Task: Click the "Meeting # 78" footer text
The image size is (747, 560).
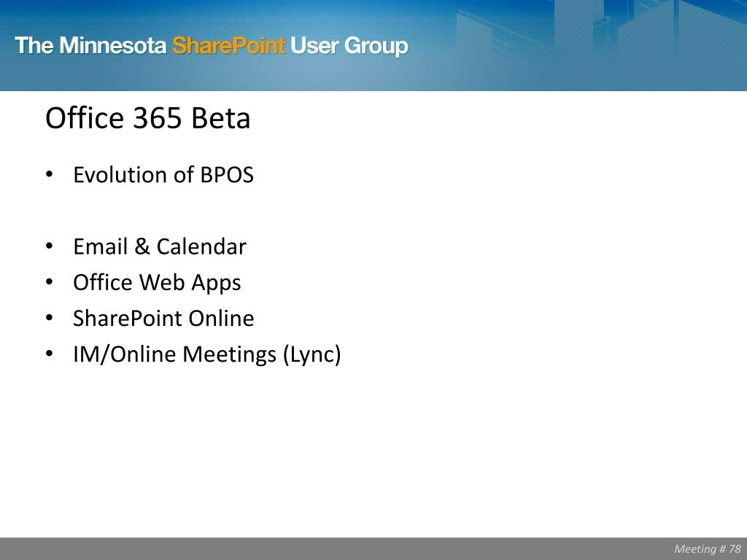Action: 708,549
